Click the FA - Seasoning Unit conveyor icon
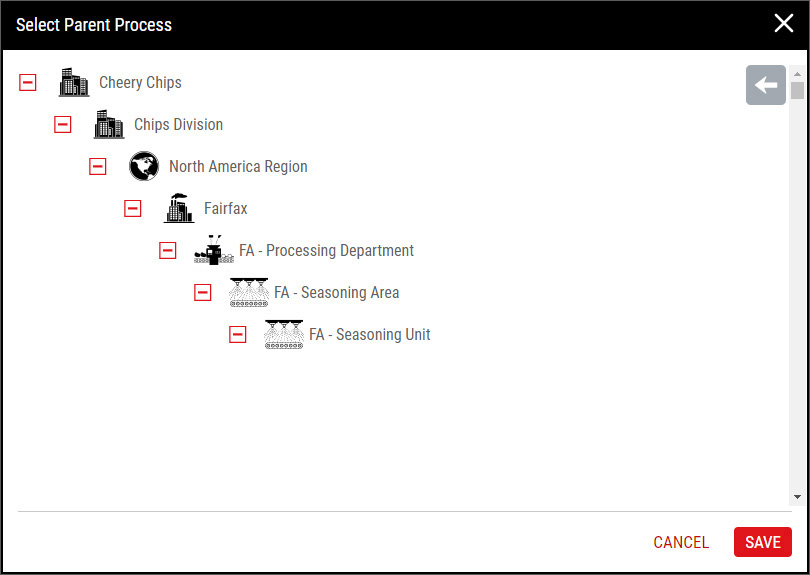Image resolution: width=810 pixels, height=575 pixels. [284, 334]
